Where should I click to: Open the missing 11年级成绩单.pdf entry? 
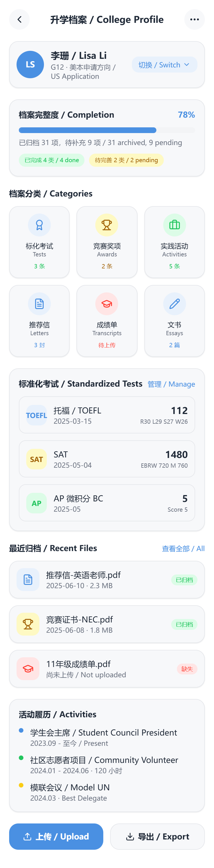click(x=107, y=668)
